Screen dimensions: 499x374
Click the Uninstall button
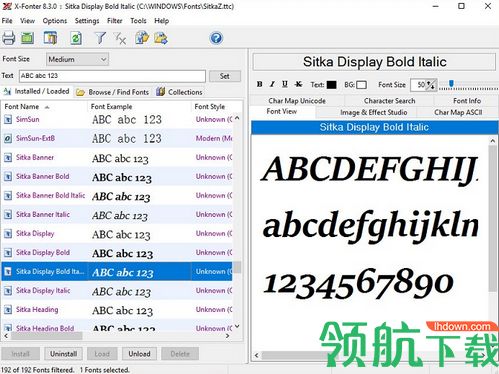[63, 354]
